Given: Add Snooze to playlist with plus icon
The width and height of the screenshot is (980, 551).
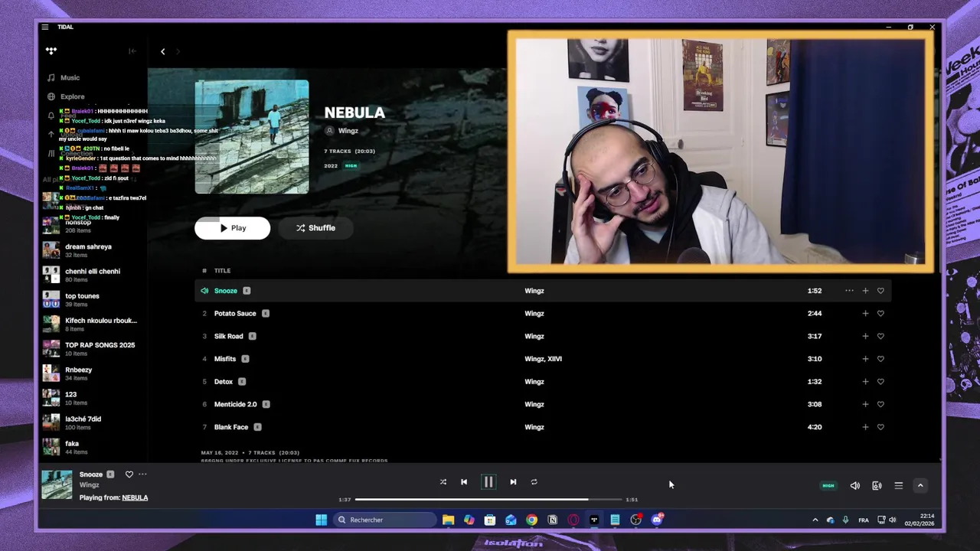Looking at the screenshot, I should (x=865, y=291).
